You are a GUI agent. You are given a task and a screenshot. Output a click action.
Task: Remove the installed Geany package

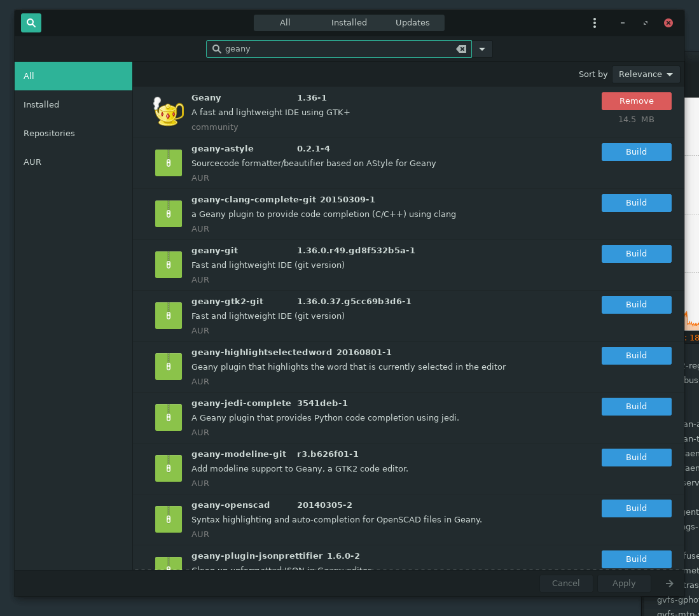(636, 101)
